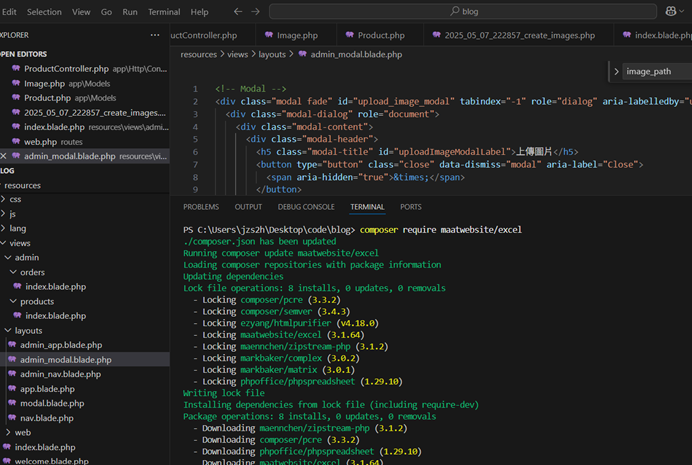Switch to the Problems panel tab
The width and height of the screenshot is (692, 465).
(201, 207)
